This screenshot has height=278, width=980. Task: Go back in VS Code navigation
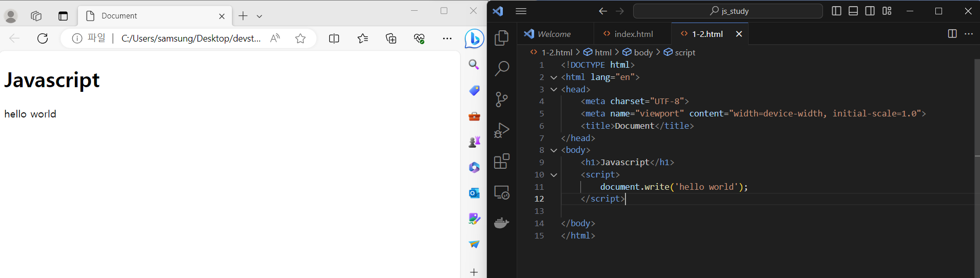[603, 11]
